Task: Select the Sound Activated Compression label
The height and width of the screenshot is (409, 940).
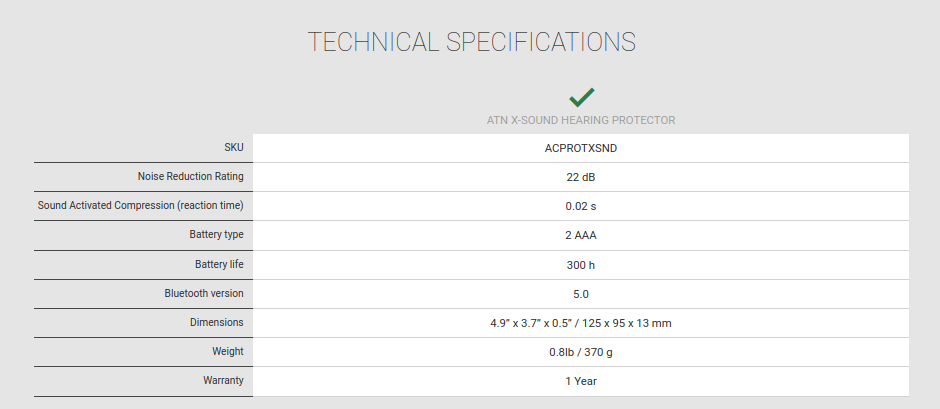Action: pyautogui.click(x=141, y=205)
